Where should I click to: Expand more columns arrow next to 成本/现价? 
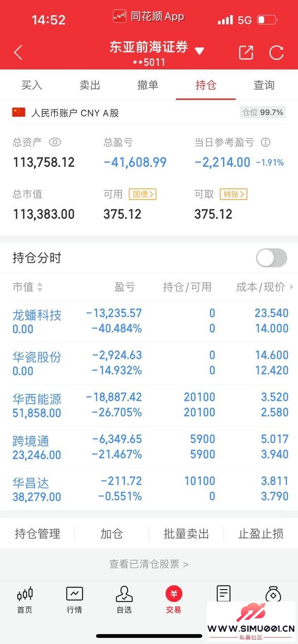coord(292,287)
